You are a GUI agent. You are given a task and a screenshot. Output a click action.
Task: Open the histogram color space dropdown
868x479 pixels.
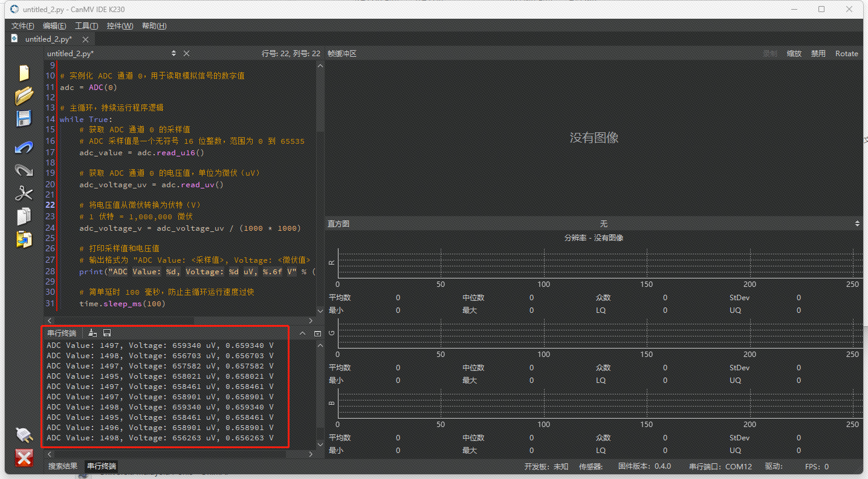[x=594, y=223]
